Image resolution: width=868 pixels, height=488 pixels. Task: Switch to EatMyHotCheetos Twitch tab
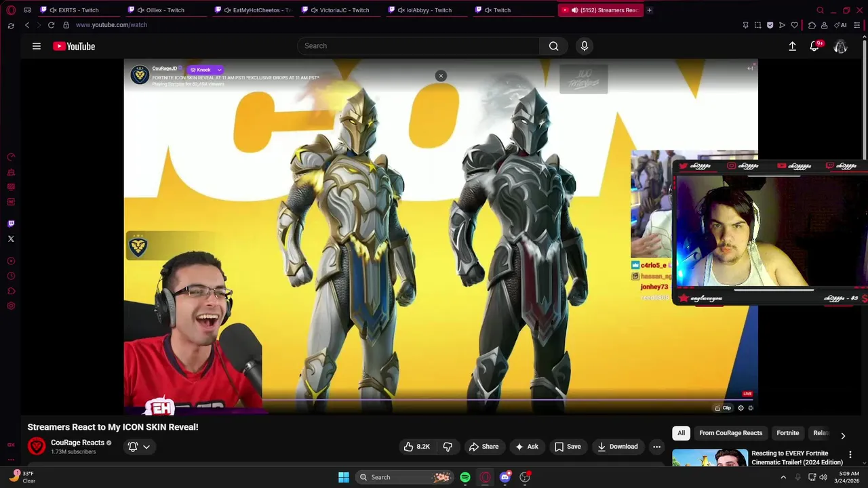[x=254, y=10]
